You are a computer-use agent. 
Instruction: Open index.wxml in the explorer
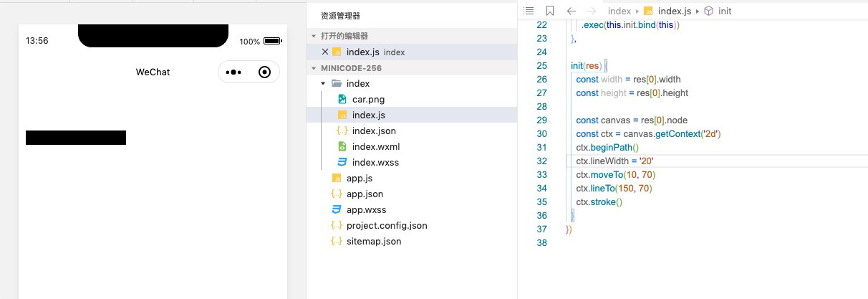click(375, 146)
